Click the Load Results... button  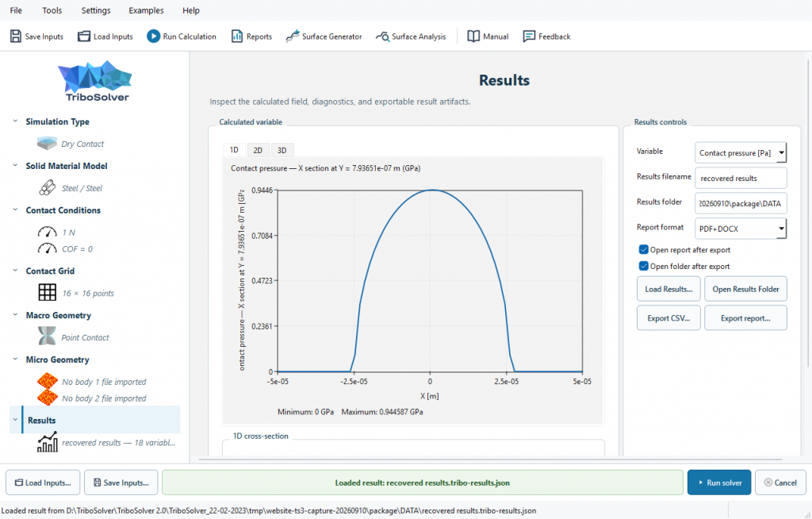tap(668, 290)
